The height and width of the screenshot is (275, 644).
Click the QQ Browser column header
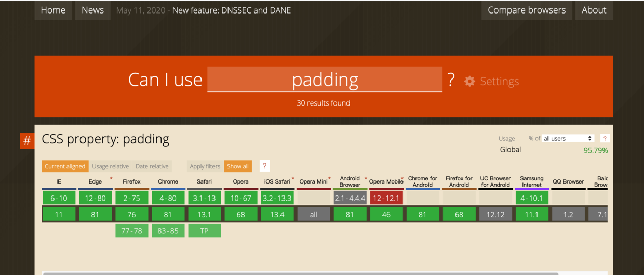(568, 181)
